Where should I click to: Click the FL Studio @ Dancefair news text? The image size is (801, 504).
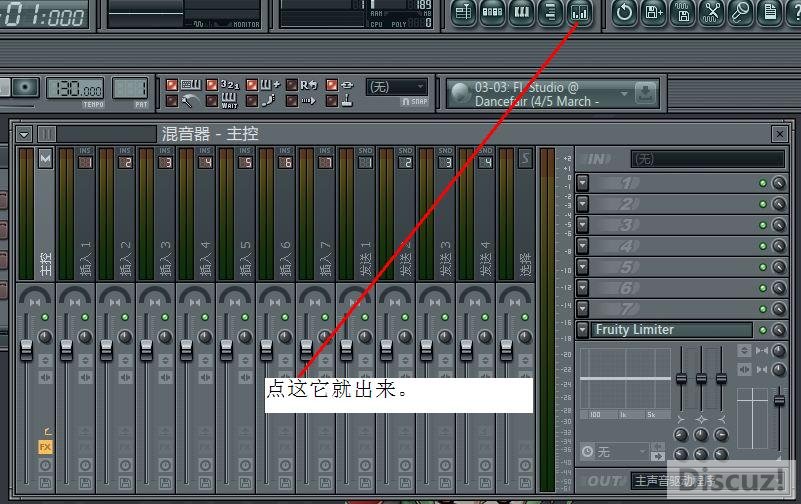tap(536, 94)
